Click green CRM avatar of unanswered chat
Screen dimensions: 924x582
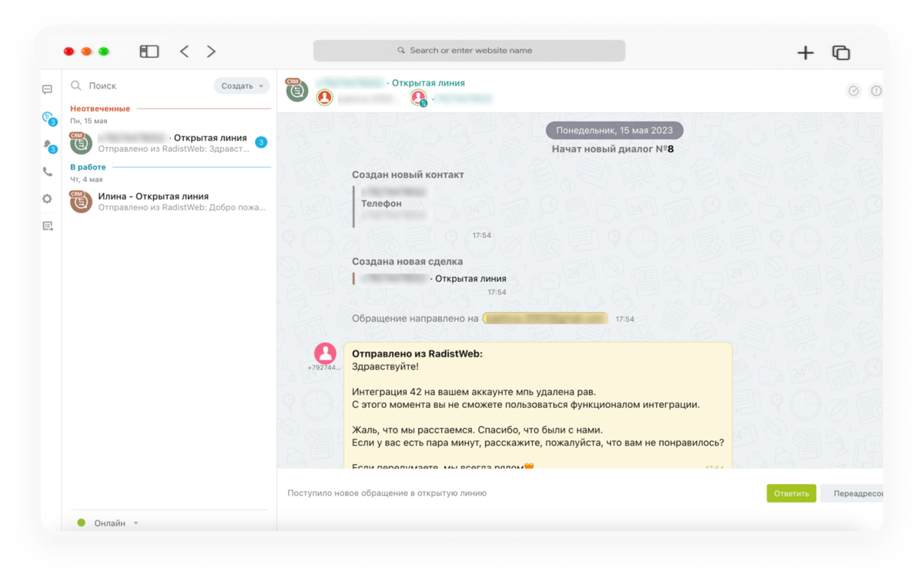(x=81, y=142)
